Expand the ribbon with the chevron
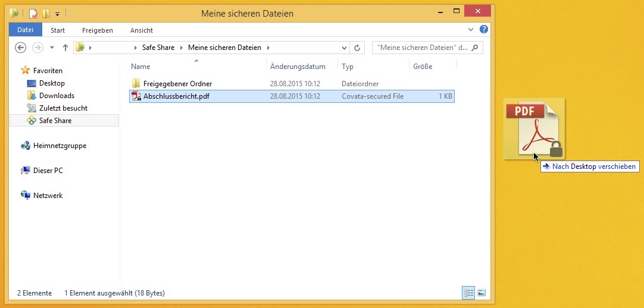This screenshot has width=644, height=308. [471, 30]
